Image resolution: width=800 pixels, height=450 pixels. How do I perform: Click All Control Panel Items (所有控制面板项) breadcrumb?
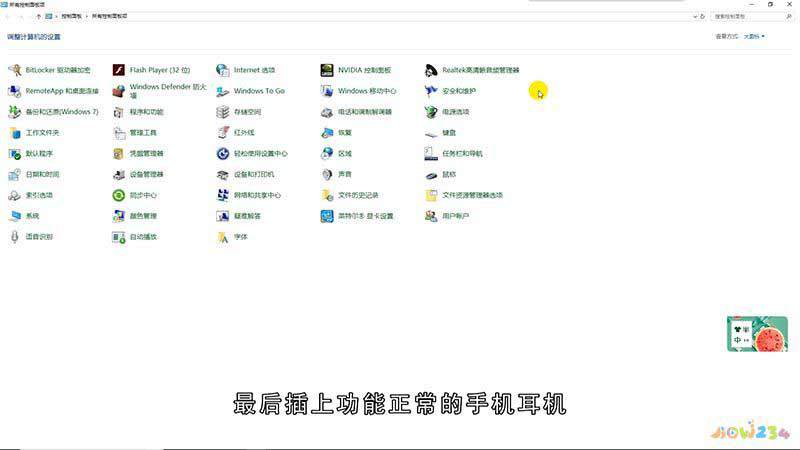109,16
